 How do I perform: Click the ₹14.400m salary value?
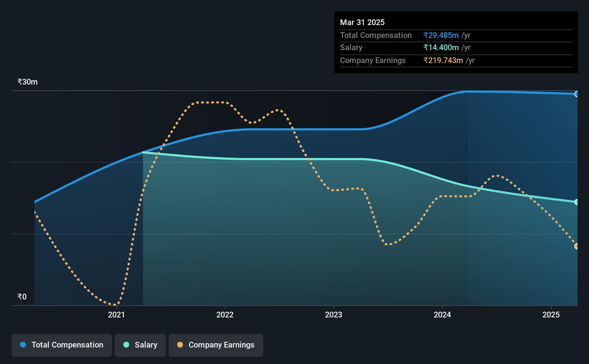point(441,47)
